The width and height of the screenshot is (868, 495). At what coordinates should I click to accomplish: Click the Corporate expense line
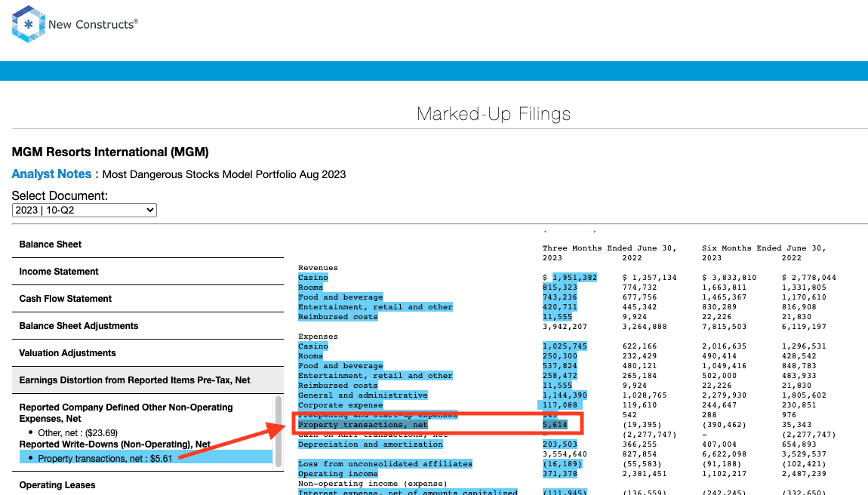pos(340,405)
